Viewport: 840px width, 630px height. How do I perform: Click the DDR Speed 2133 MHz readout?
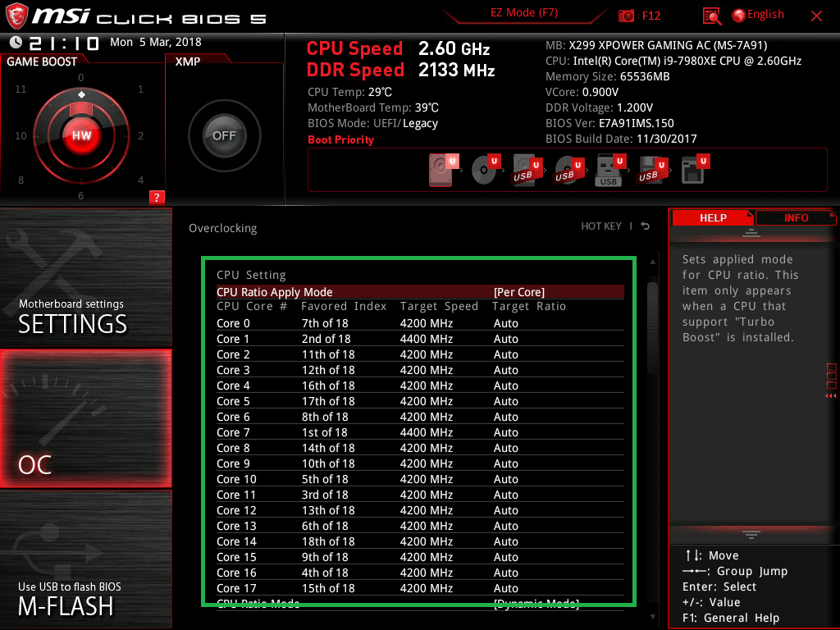coord(400,71)
